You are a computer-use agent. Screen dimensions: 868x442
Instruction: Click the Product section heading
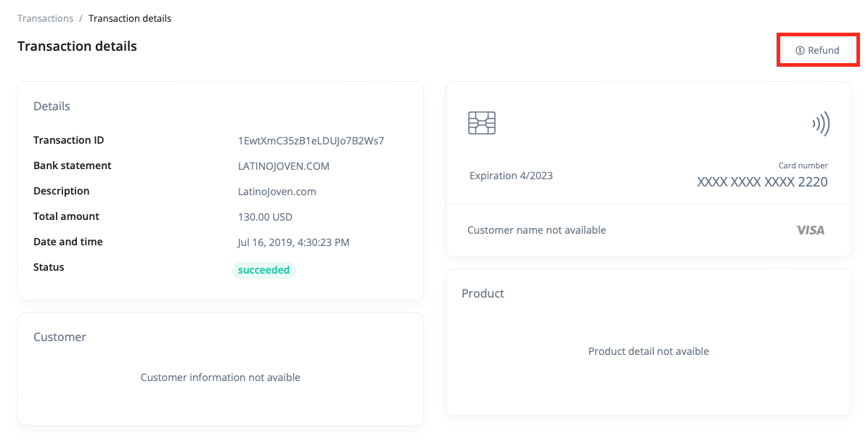coord(483,293)
